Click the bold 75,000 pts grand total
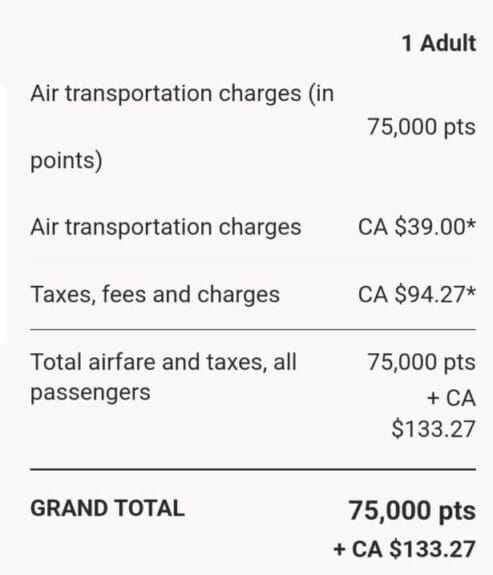 pos(412,510)
